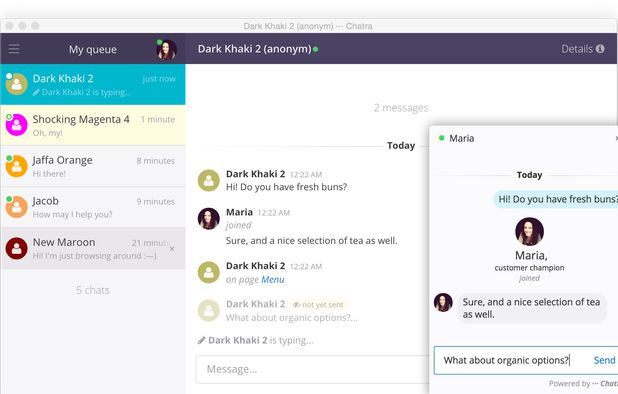Click the 'What about organic options?...' preview text
Screen dimensions: 618x394
pos(292,318)
